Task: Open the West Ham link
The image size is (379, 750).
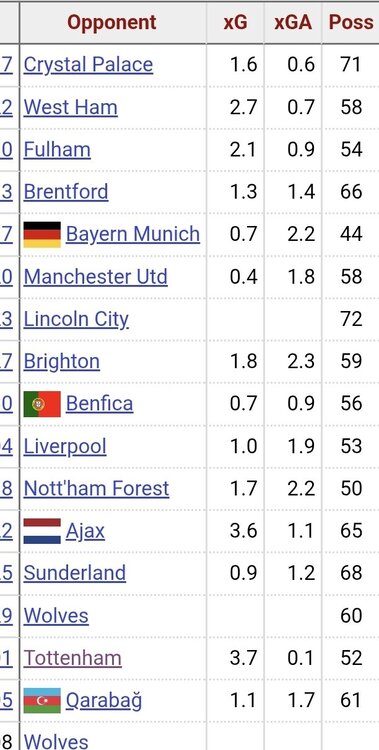Action: coord(70,107)
